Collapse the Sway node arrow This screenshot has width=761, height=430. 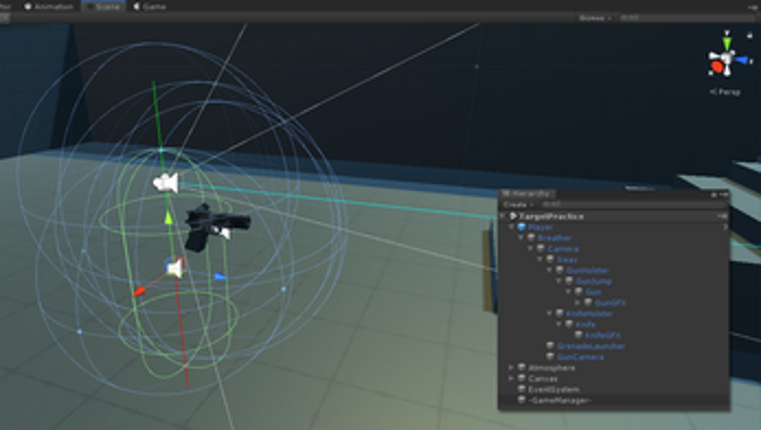[x=540, y=260]
